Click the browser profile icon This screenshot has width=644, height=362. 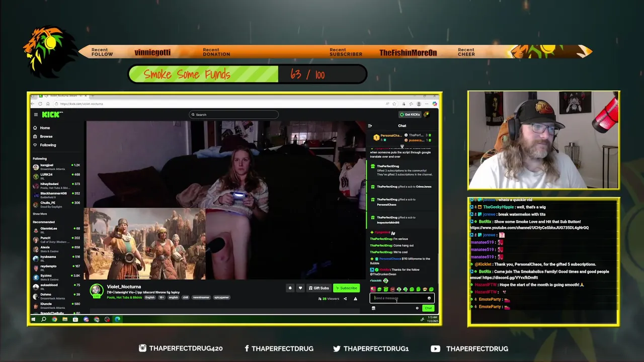pos(419,104)
